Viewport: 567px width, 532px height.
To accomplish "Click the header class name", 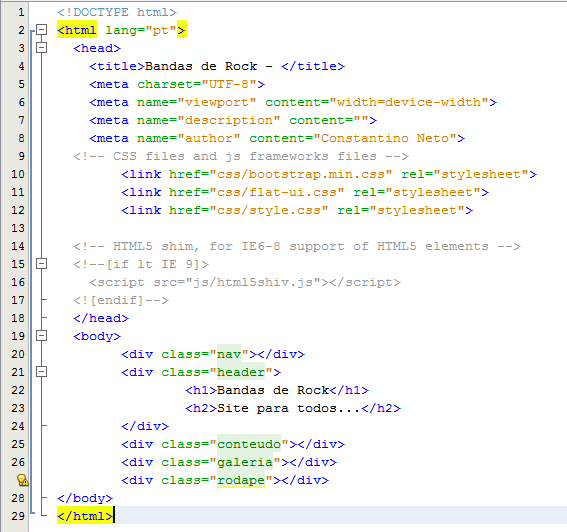I will tap(241, 372).
